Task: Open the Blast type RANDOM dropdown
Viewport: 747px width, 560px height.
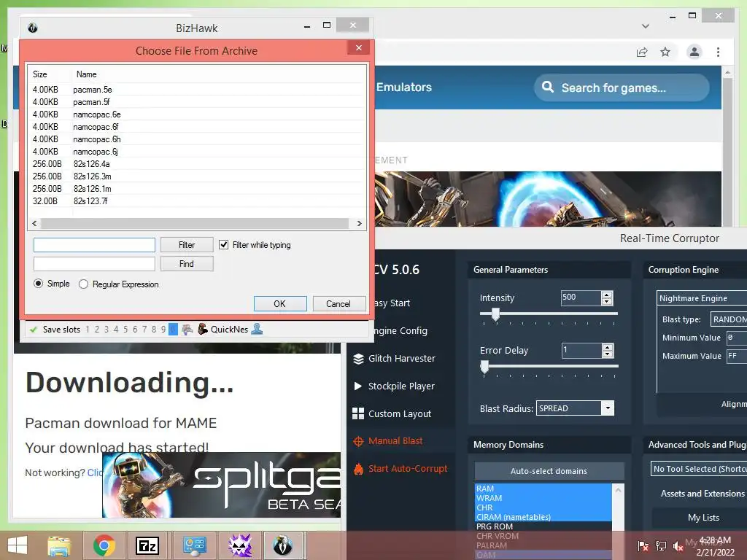Action: (729, 319)
